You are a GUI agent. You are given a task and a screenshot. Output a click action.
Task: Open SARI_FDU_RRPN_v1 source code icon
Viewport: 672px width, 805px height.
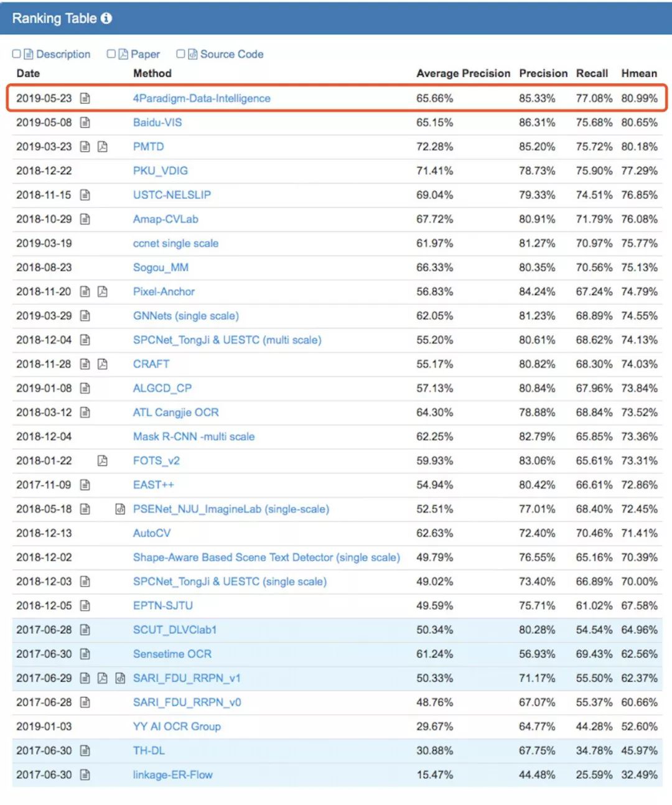[120, 678]
